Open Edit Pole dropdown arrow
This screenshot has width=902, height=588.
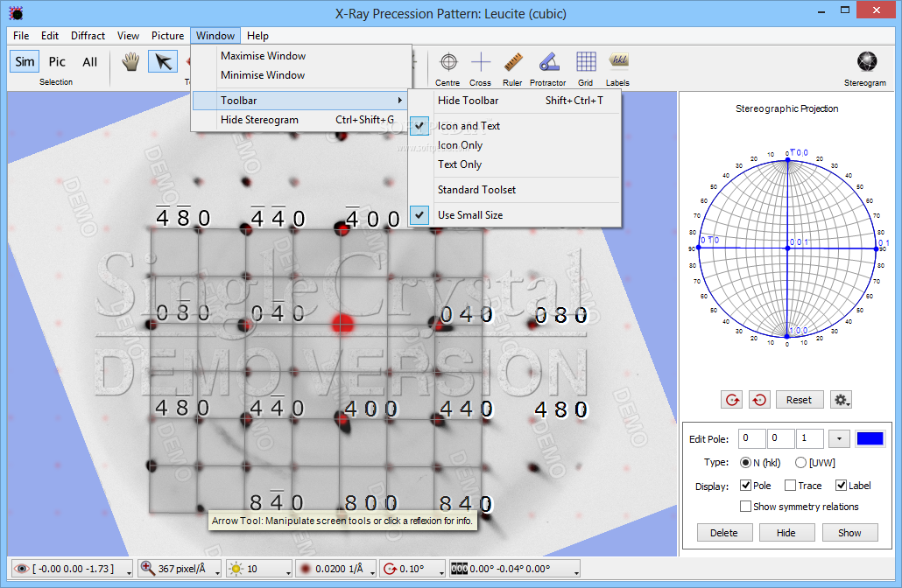point(839,439)
